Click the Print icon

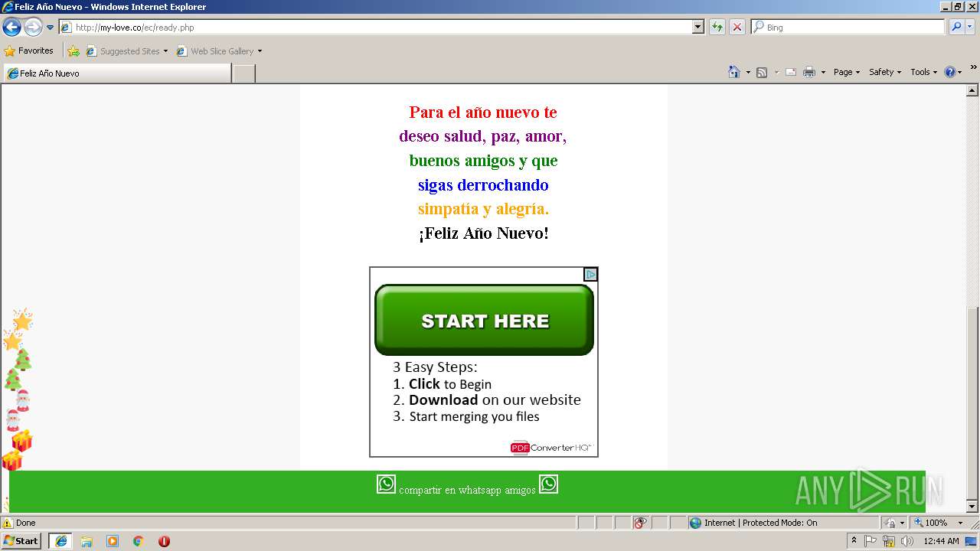coord(809,72)
